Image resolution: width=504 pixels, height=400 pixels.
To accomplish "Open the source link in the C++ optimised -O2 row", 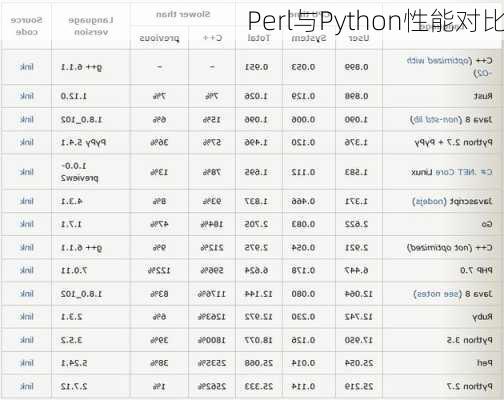I will point(27,67).
